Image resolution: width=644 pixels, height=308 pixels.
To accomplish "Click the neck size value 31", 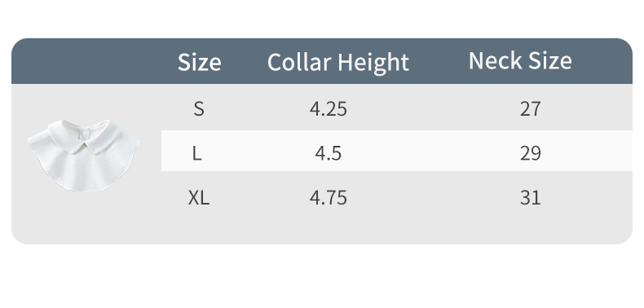I will point(530,197).
